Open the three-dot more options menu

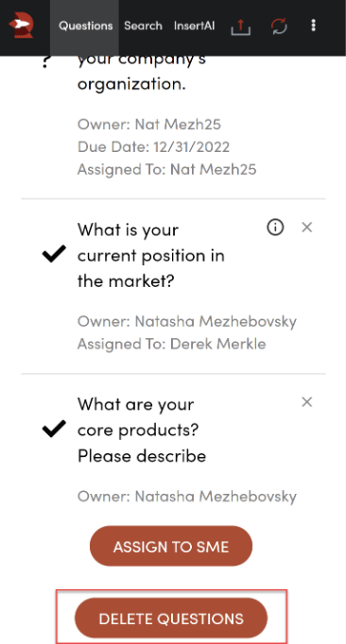pos(314,25)
